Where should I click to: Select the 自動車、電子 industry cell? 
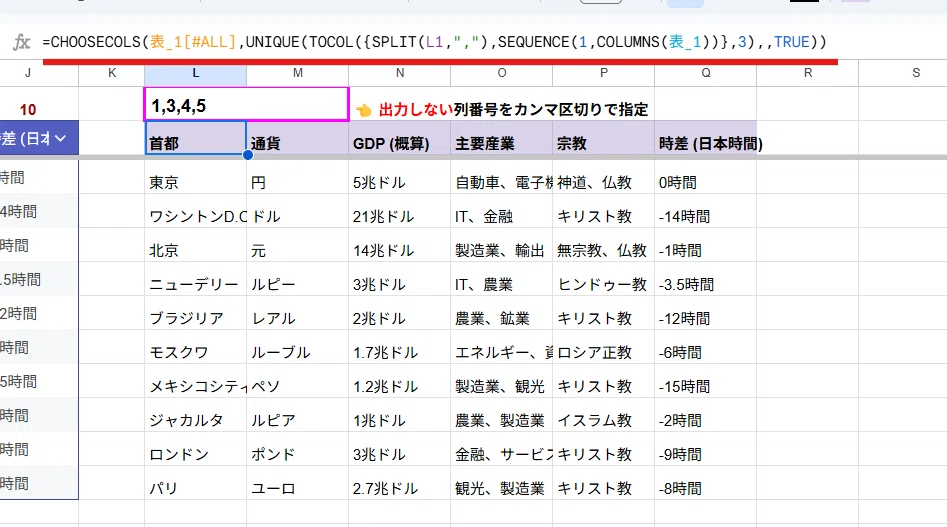(x=502, y=177)
